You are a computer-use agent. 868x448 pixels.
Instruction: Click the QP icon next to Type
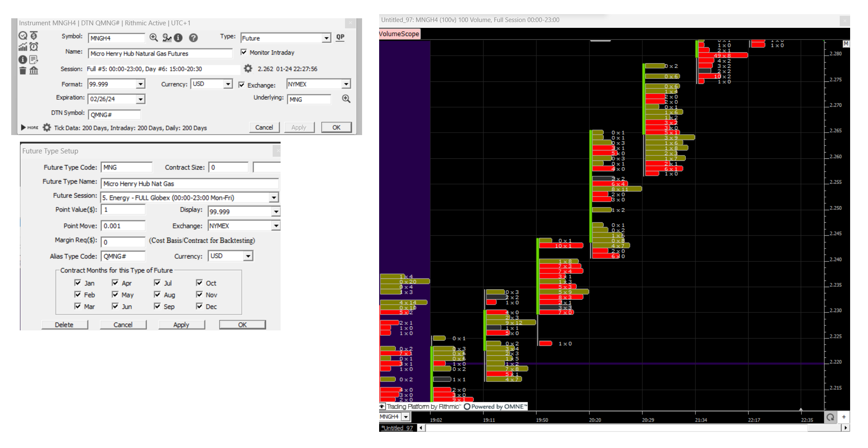(340, 37)
